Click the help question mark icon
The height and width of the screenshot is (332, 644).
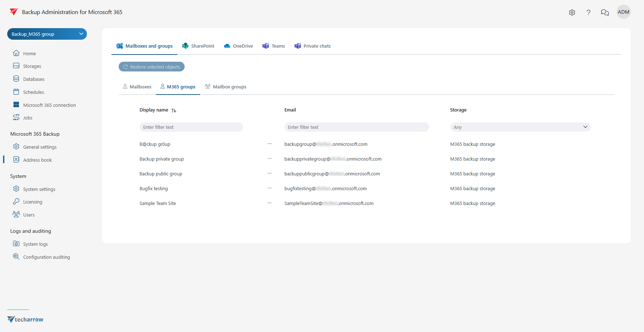[588, 12]
